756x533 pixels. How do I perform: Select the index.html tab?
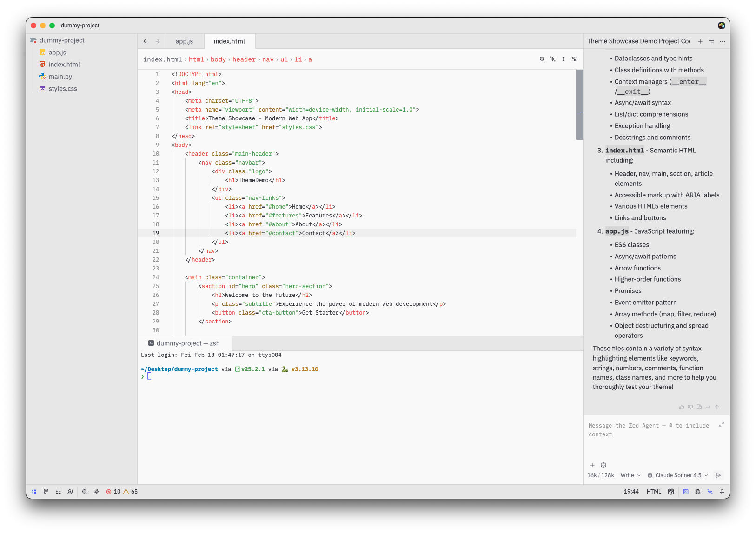[x=230, y=41]
